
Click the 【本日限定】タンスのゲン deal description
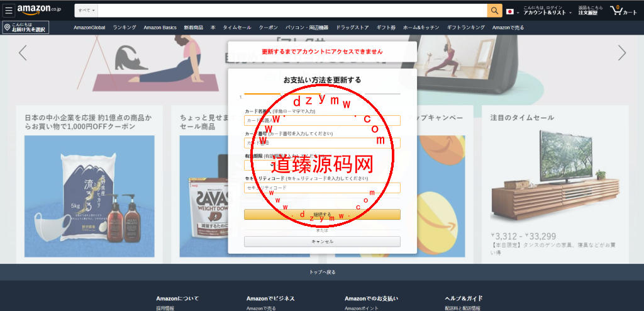click(553, 249)
